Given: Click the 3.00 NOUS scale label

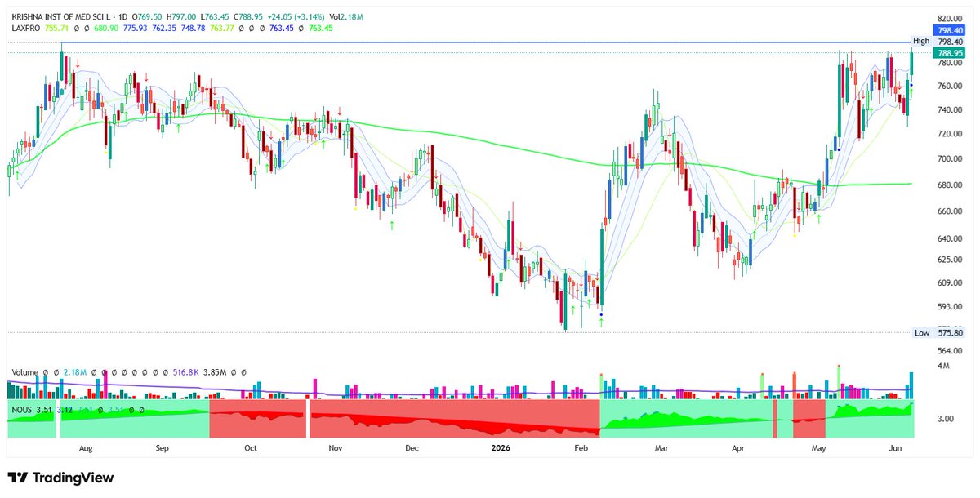Looking at the screenshot, I should (x=947, y=419).
